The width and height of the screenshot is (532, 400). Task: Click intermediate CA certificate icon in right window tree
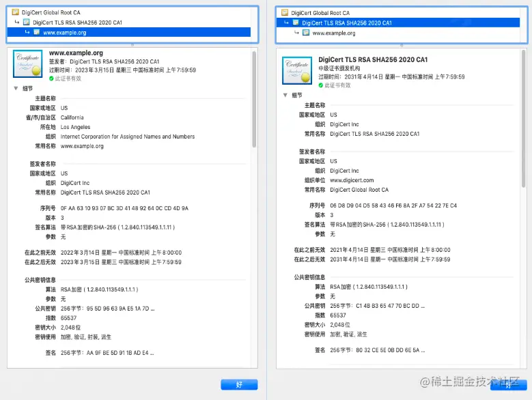(x=296, y=23)
